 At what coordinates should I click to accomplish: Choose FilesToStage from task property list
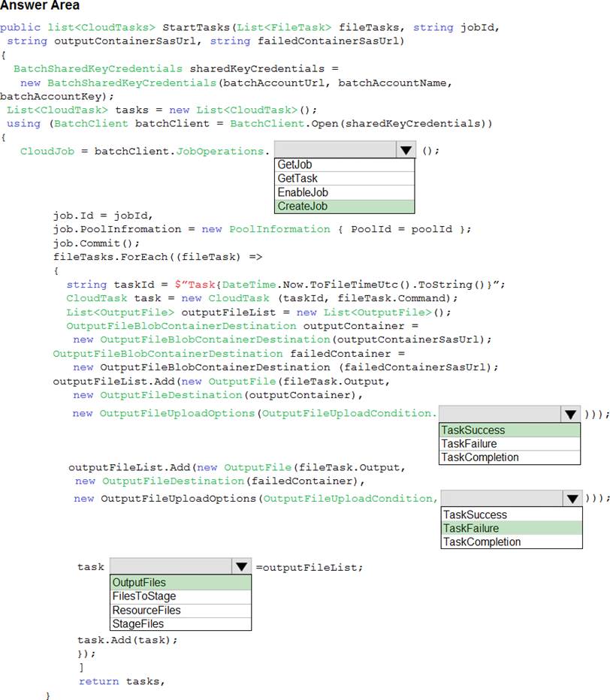tap(180, 596)
